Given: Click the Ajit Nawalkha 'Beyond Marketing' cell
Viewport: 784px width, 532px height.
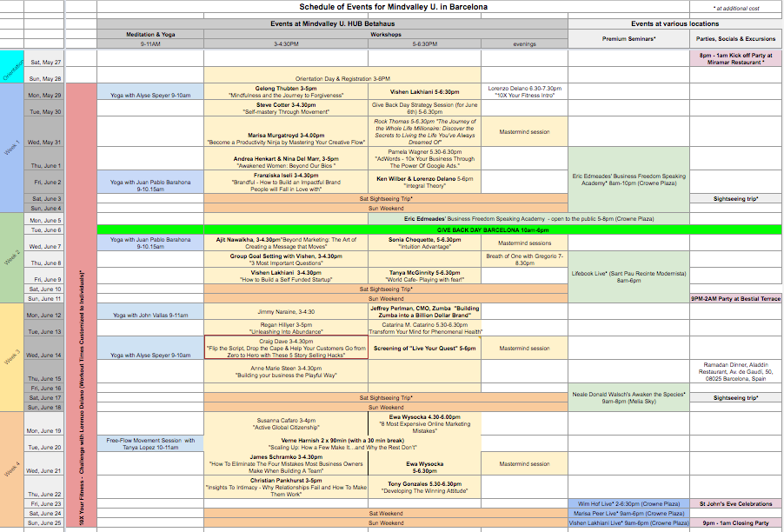Looking at the screenshot, I should click(286, 243).
